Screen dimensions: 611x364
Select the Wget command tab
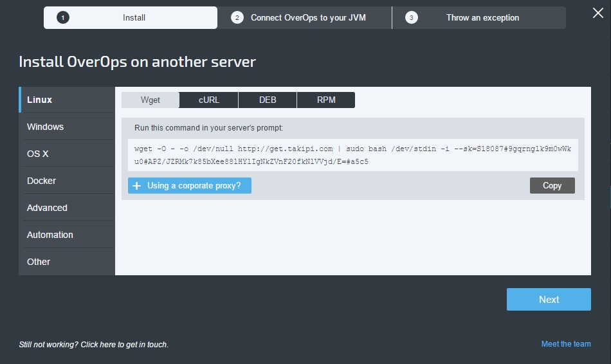[150, 100]
